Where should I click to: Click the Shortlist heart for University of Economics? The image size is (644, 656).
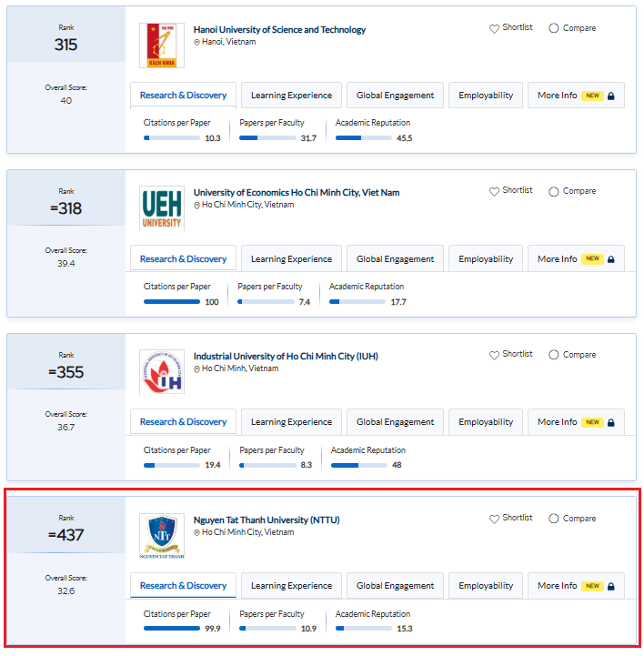pyautogui.click(x=495, y=192)
